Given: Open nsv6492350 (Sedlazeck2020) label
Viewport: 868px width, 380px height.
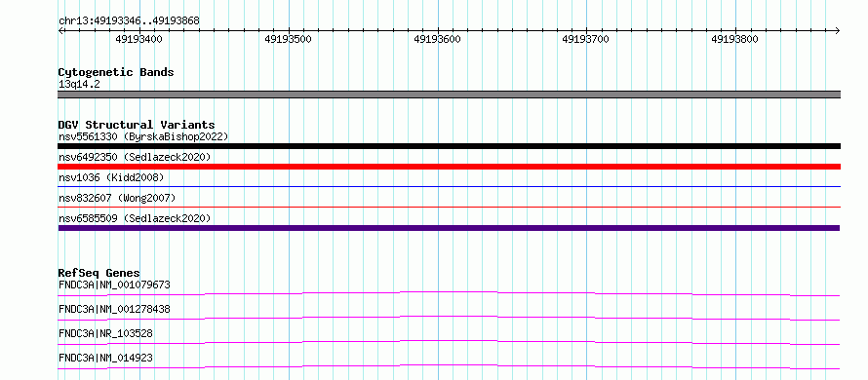Looking at the screenshot, I should [x=135, y=157].
